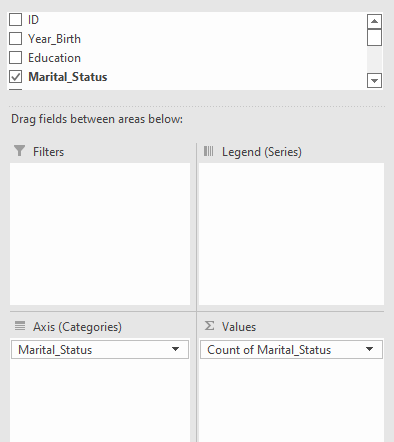The height and width of the screenshot is (442, 394).
Task: Select the Year_Birth field label
Action: [54, 39]
